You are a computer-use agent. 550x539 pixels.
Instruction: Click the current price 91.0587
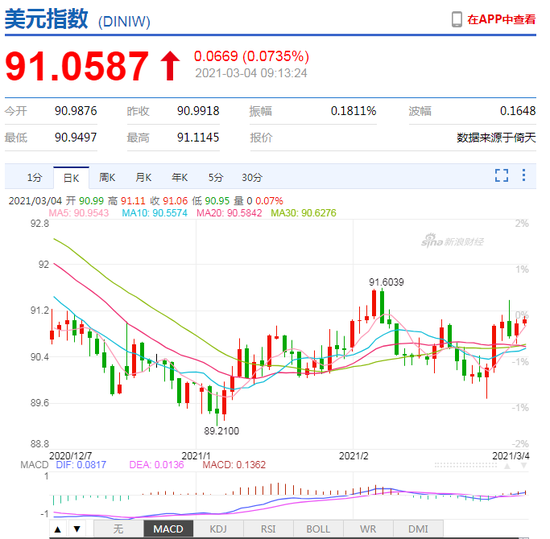pyautogui.click(x=77, y=66)
